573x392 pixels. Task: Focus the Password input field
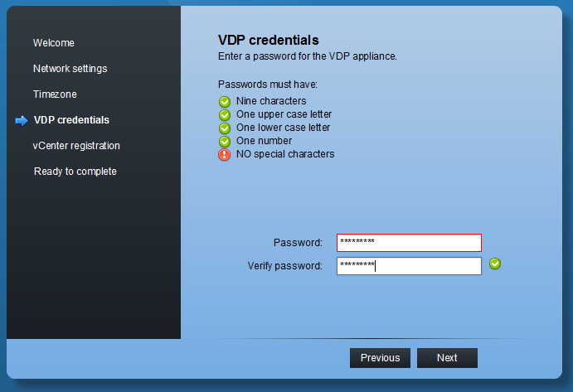pyautogui.click(x=409, y=242)
